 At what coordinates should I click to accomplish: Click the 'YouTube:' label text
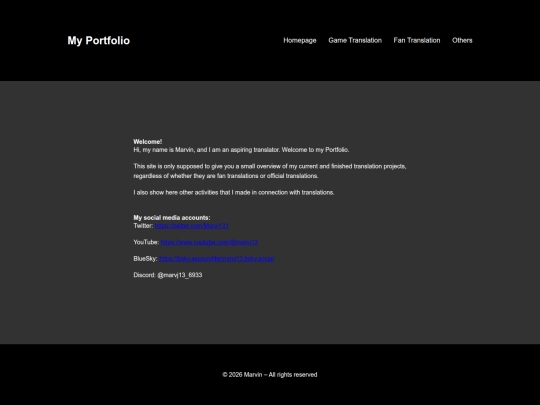click(146, 242)
